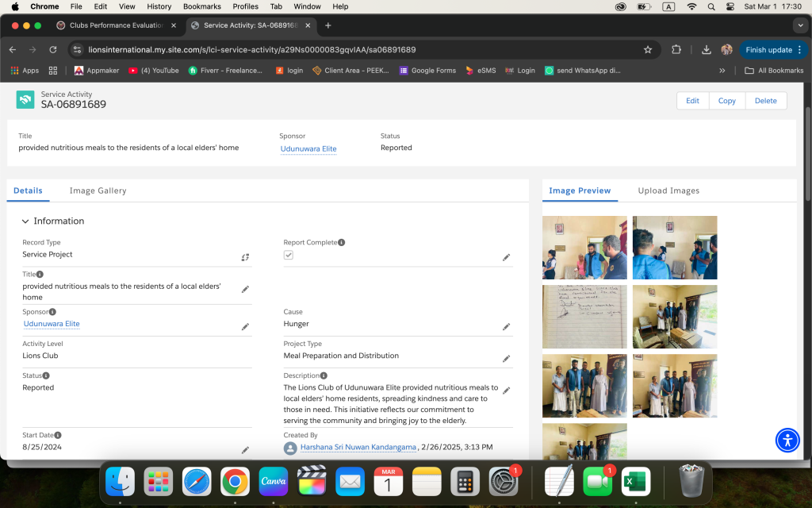Screen dimensions: 812x508
Task: Open the handwritten note image thumbnail
Action: [x=584, y=317]
